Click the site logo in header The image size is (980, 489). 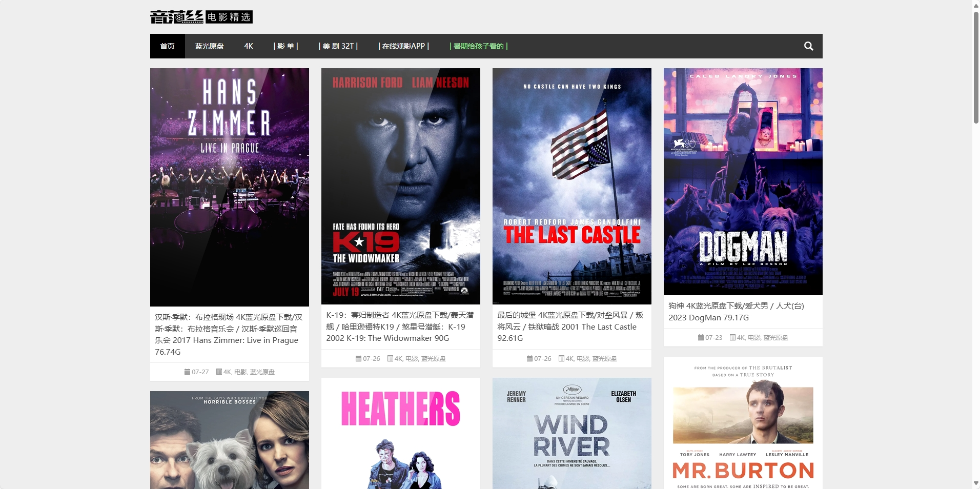(x=201, y=17)
